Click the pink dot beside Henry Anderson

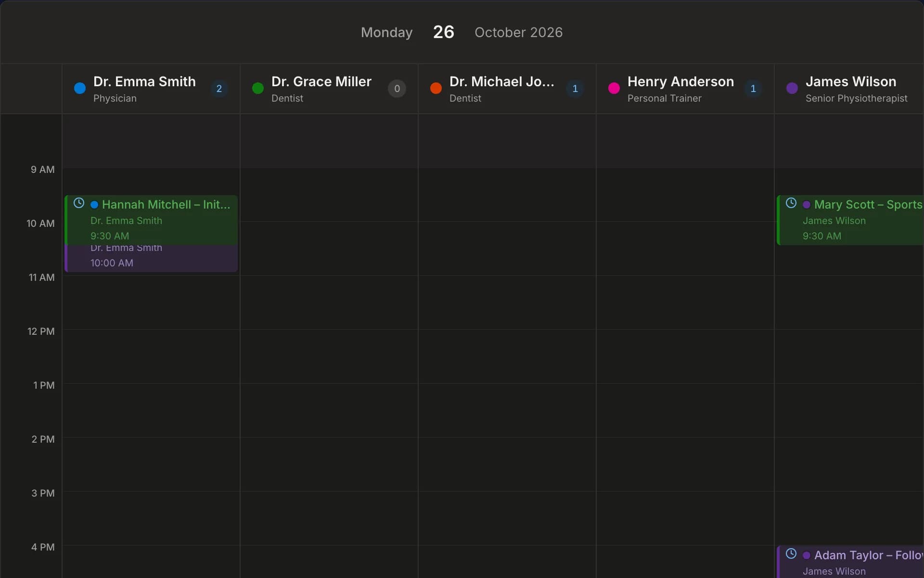[614, 88]
